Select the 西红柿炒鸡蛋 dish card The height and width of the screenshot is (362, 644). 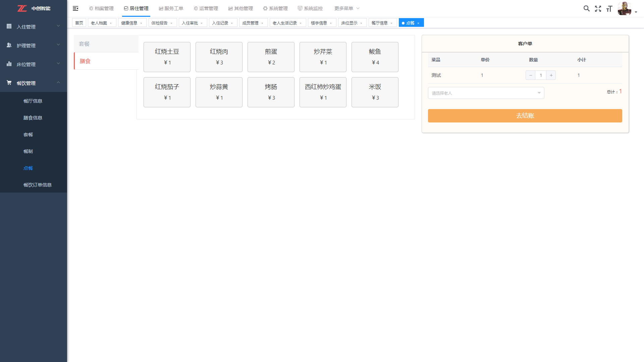point(323,92)
